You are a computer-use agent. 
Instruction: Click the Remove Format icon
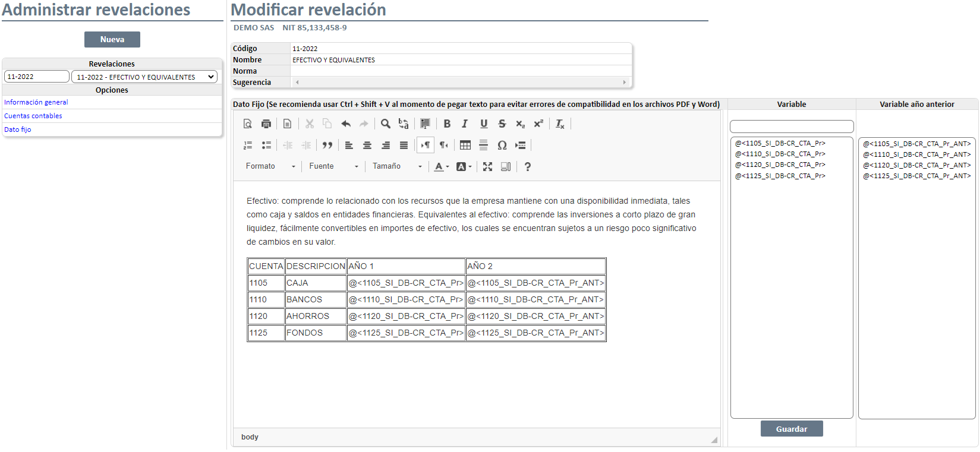[560, 124]
